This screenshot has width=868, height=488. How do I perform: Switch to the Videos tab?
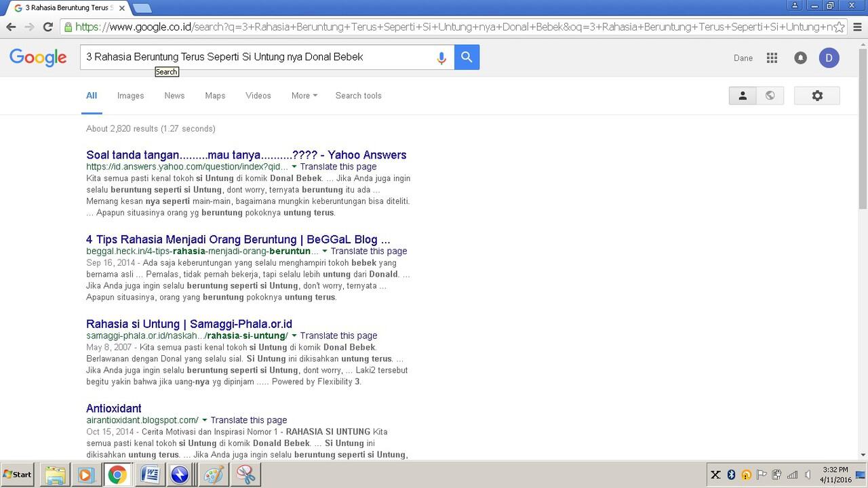click(x=258, y=96)
